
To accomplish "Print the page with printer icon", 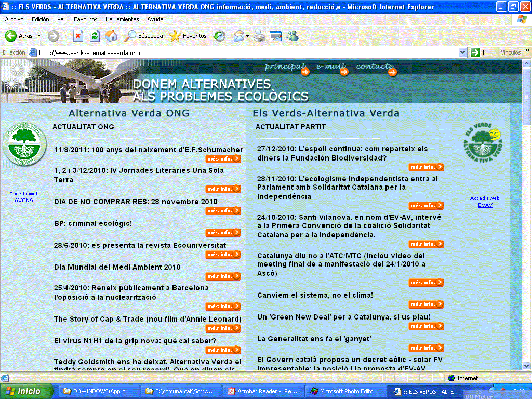I will coord(259,36).
